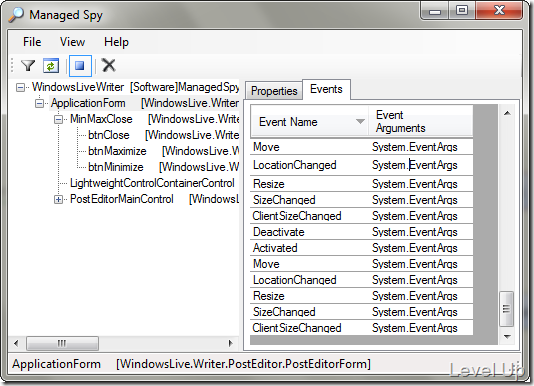The width and height of the screenshot is (534, 386).
Task: Select btnClose in the tree
Action: pyautogui.click(x=109, y=135)
